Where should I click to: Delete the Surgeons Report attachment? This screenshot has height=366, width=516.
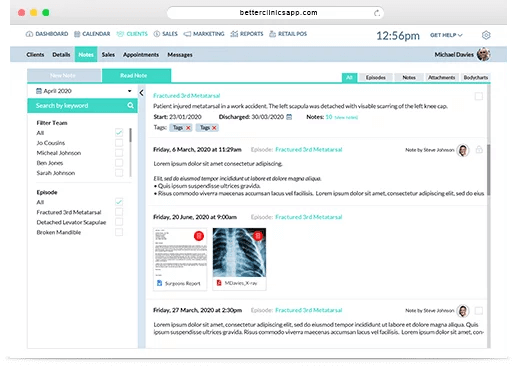coord(199,236)
